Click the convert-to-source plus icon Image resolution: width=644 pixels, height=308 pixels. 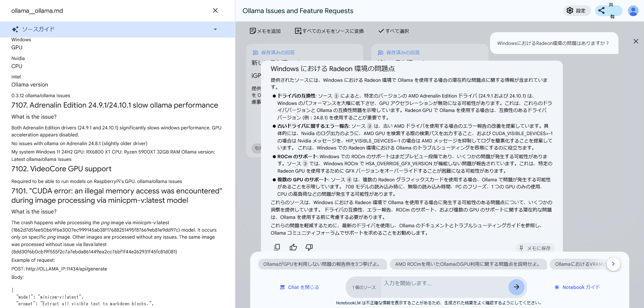coord(298,31)
